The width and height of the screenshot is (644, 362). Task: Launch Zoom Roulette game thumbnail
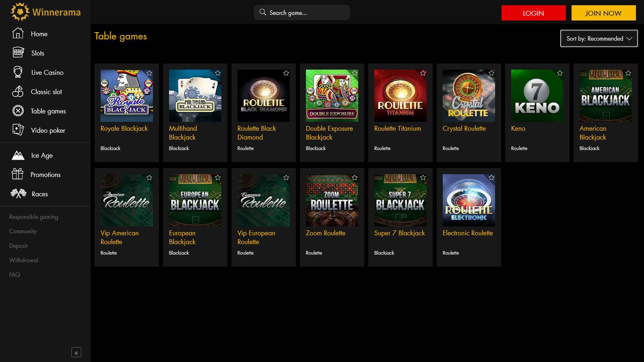click(332, 200)
